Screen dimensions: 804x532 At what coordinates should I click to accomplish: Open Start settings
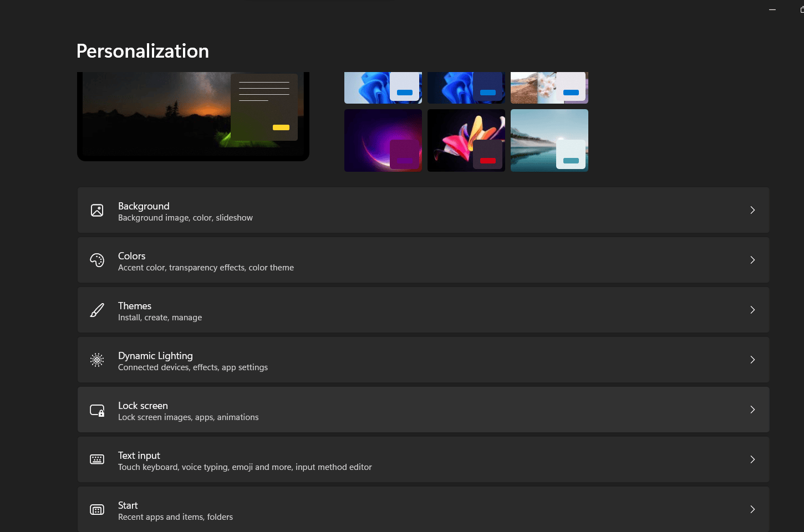pos(388,509)
